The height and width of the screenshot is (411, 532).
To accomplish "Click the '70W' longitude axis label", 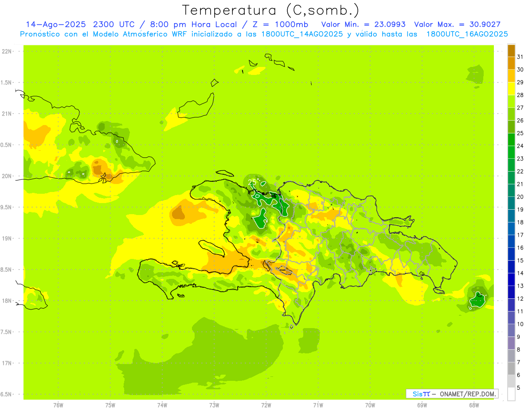I will pos(370,405).
